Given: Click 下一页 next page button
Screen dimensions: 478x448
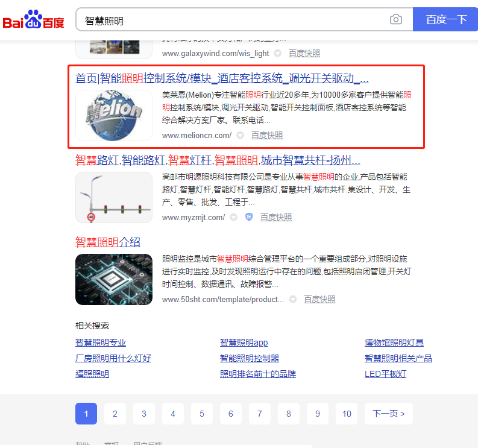Looking at the screenshot, I should (389, 414).
